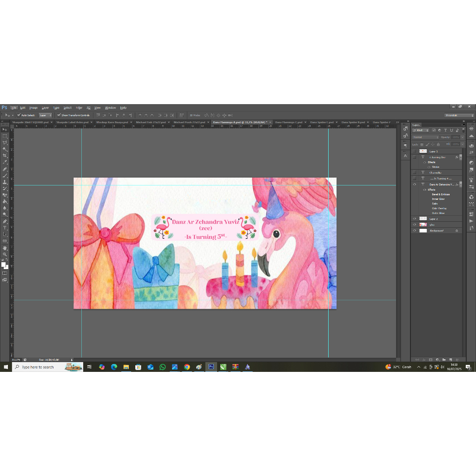The width and height of the screenshot is (476, 476).
Task: Select the Rectangular Marquee tool
Action: 5,136
